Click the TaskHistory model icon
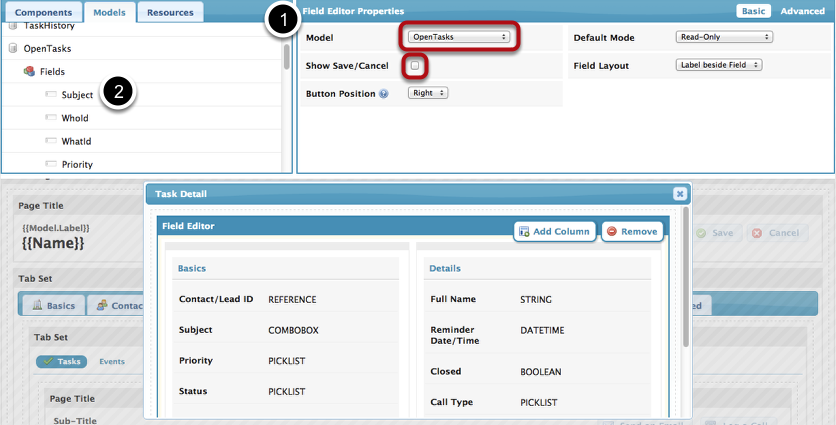Screen dimensions: 836x425 pos(13,25)
